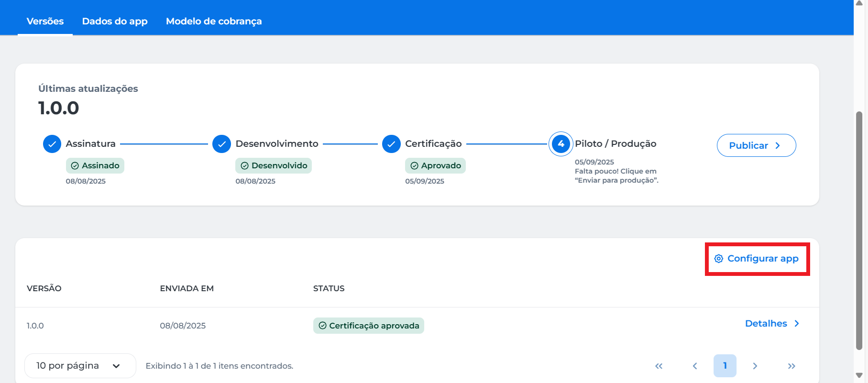Open the Configurar app link
Image resolution: width=868 pixels, height=383 pixels.
tap(762, 259)
